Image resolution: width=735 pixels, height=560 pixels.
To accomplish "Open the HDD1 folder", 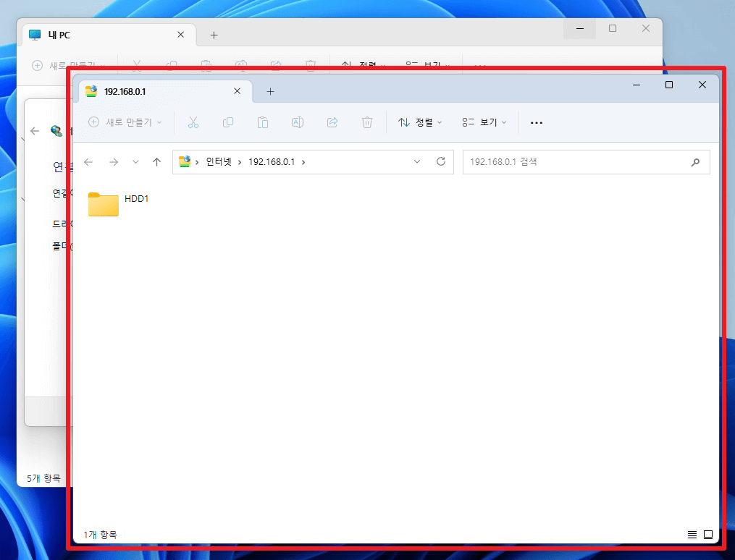I will pyautogui.click(x=102, y=204).
